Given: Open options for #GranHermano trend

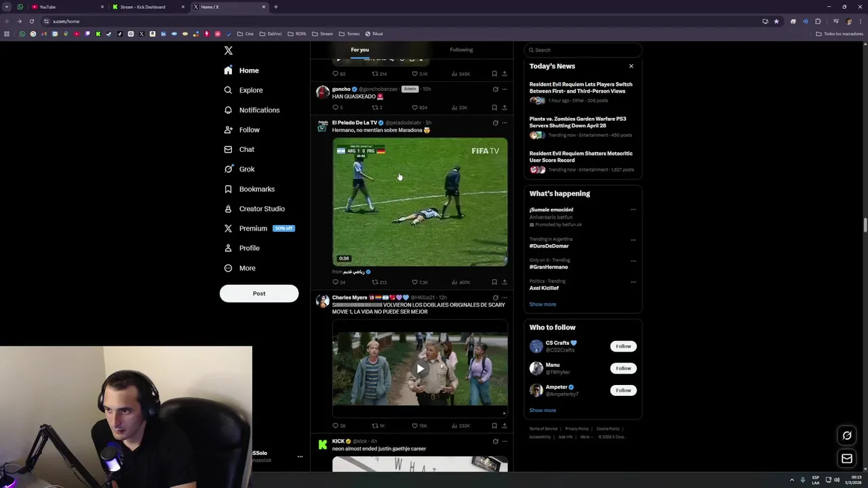Looking at the screenshot, I should (633, 261).
